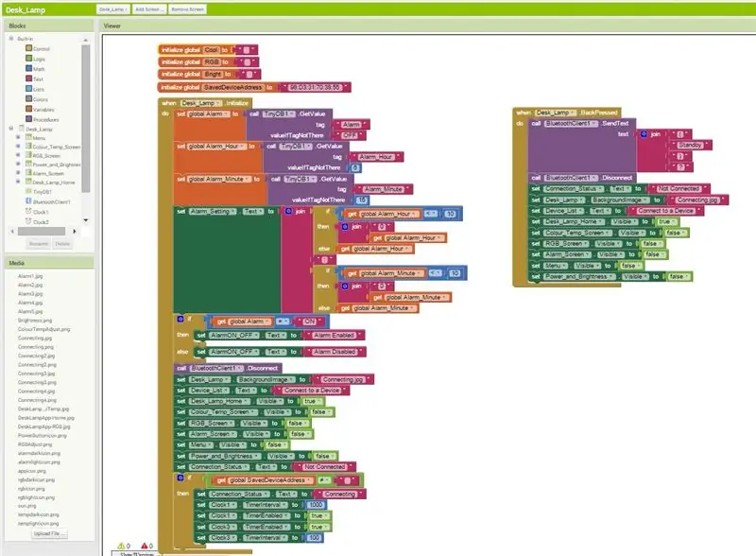Click the yellow warnings indicator icon

[x=121, y=546]
